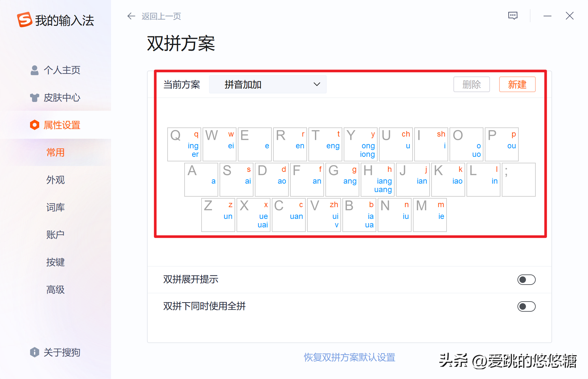Switch to the 词库 tab
Screen dimensions: 588x379
56,207
